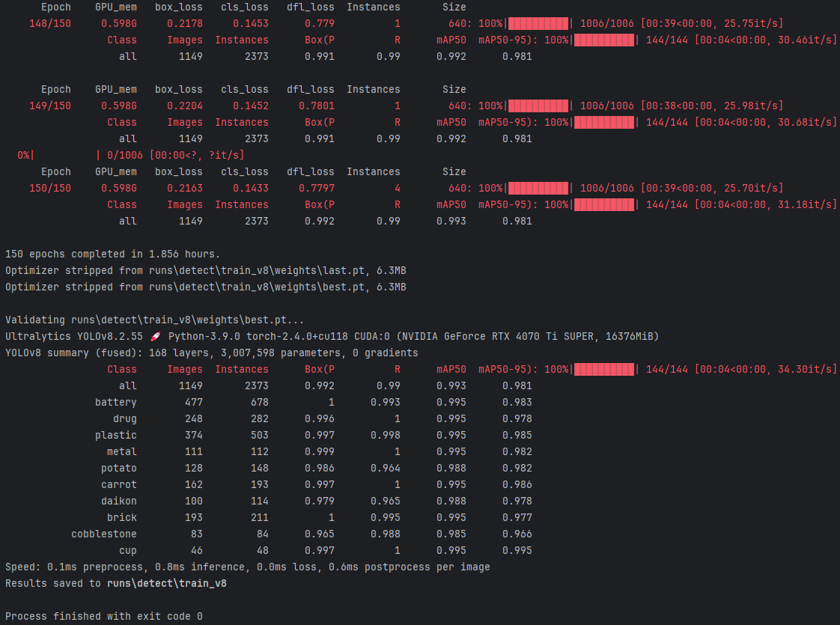Click the training speed 25.75it/s
This screenshot has height=625, width=840.
pos(751,23)
